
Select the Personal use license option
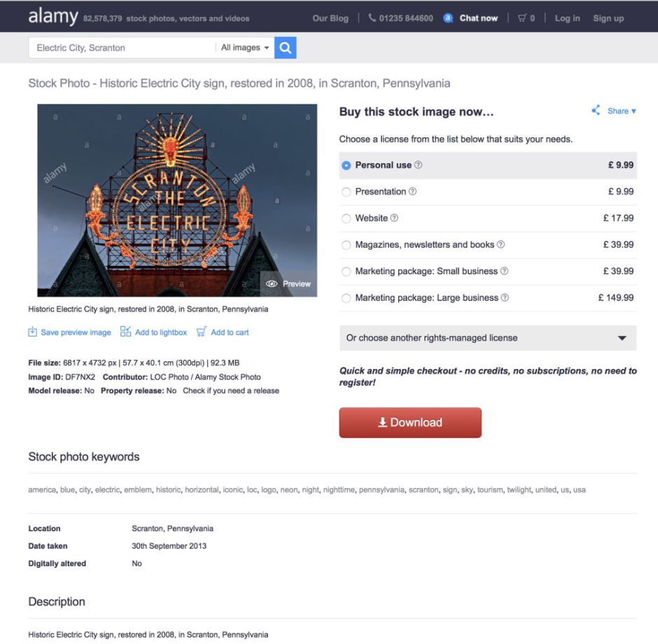346,166
